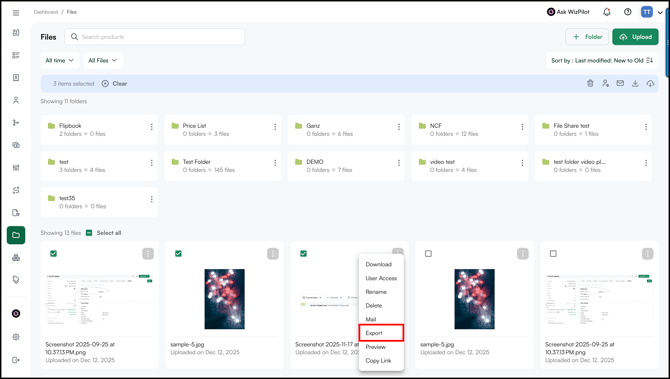Viewport: 670px width, 379px height.
Task: Open three-dot menu of video test folder
Action: (x=522, y=163)
